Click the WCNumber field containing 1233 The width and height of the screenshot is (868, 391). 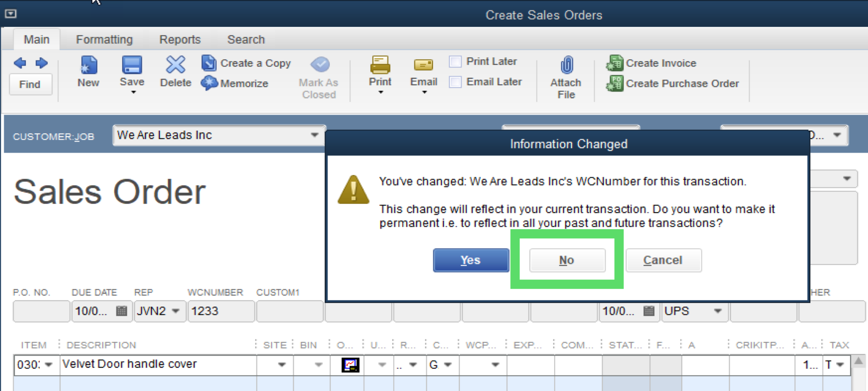(220, 311)
